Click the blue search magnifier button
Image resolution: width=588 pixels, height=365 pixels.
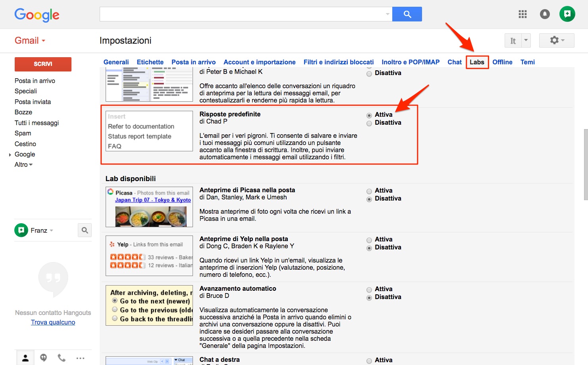407,14
